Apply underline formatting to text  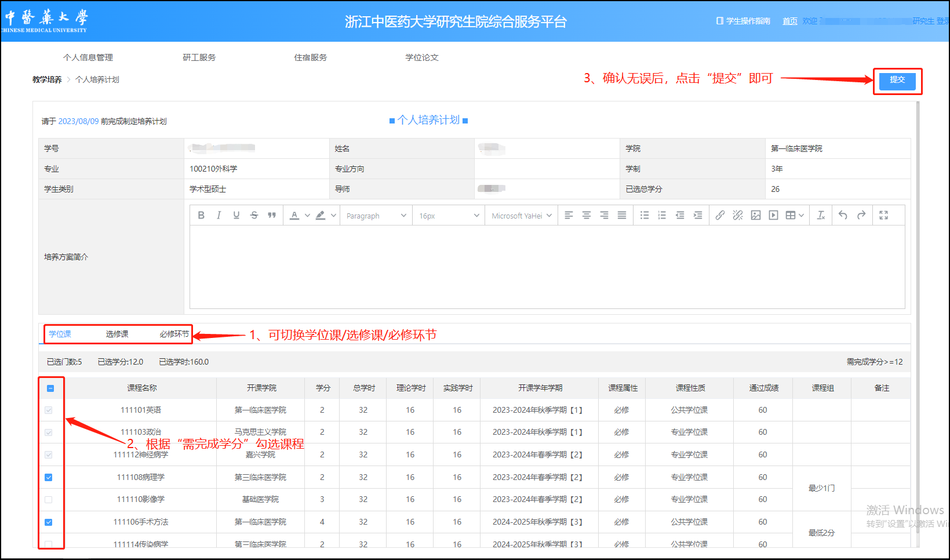pos(236,215)
